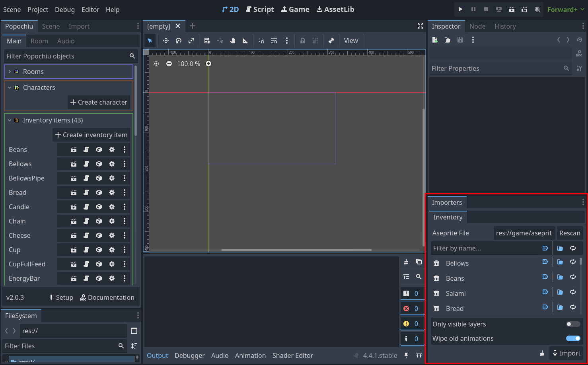
Task: Collapse the Inventory items section
Action: pyautogui.click(x=10, y=120)
